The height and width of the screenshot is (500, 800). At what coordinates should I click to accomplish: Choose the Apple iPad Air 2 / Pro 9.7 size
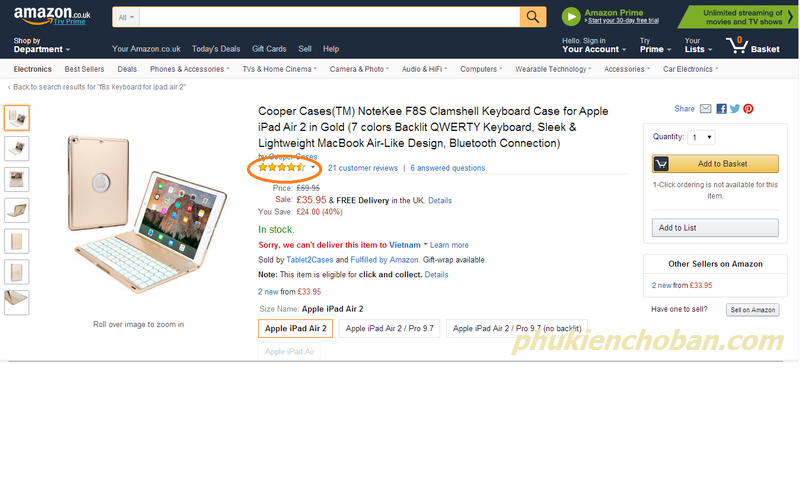tap(389, 329)
